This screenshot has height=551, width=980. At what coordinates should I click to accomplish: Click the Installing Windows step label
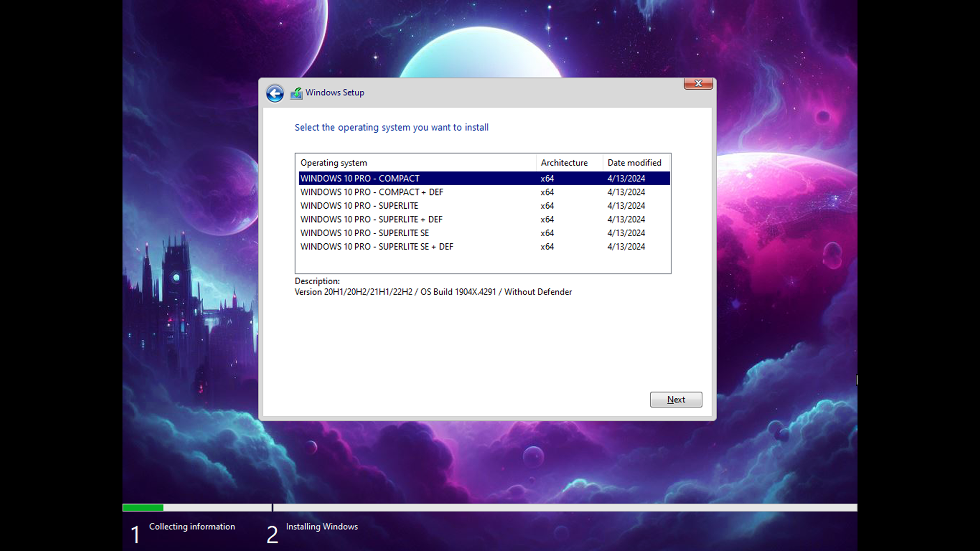pyautogui.click(x=322, y=527)
